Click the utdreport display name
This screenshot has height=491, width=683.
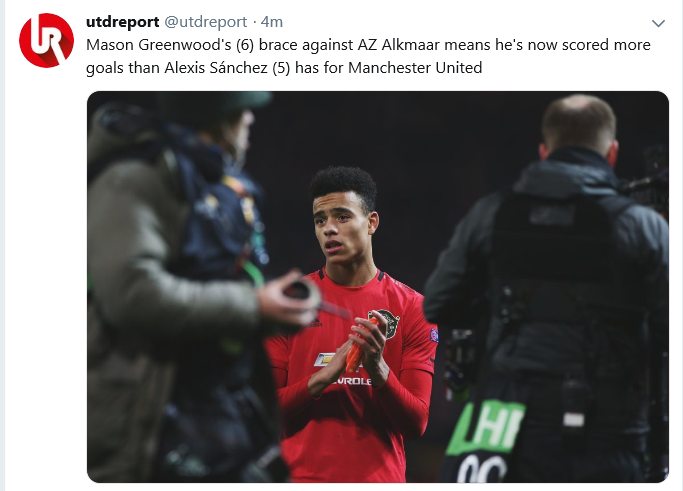point(122,21)
